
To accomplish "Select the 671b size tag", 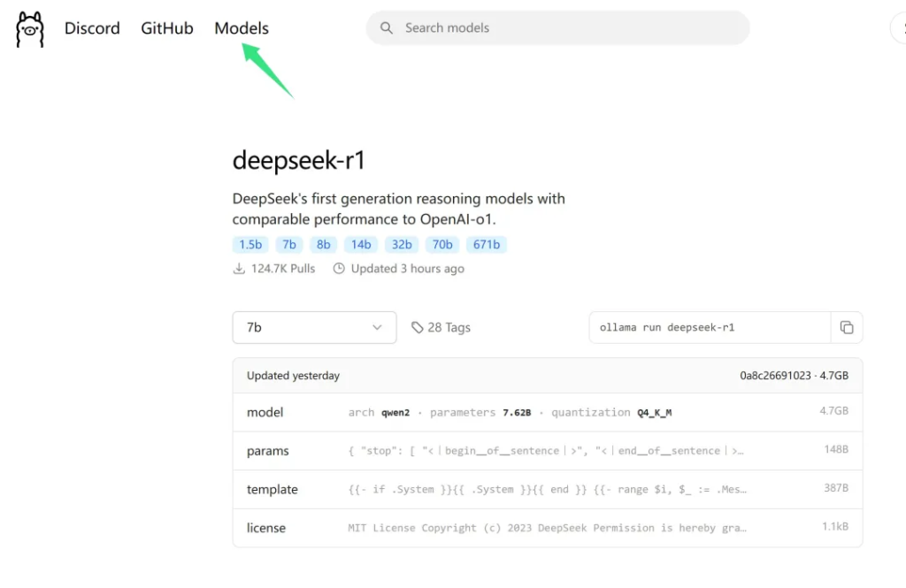I will 487,244.
